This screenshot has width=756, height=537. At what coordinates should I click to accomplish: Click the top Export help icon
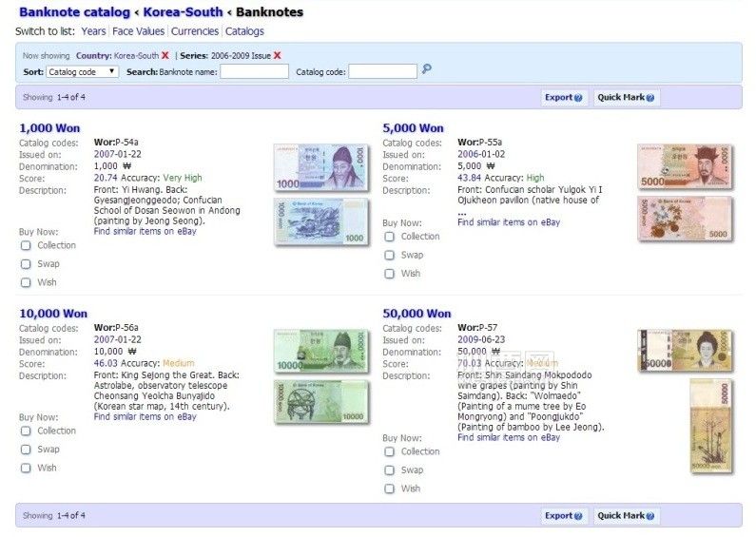coord(578,98)
